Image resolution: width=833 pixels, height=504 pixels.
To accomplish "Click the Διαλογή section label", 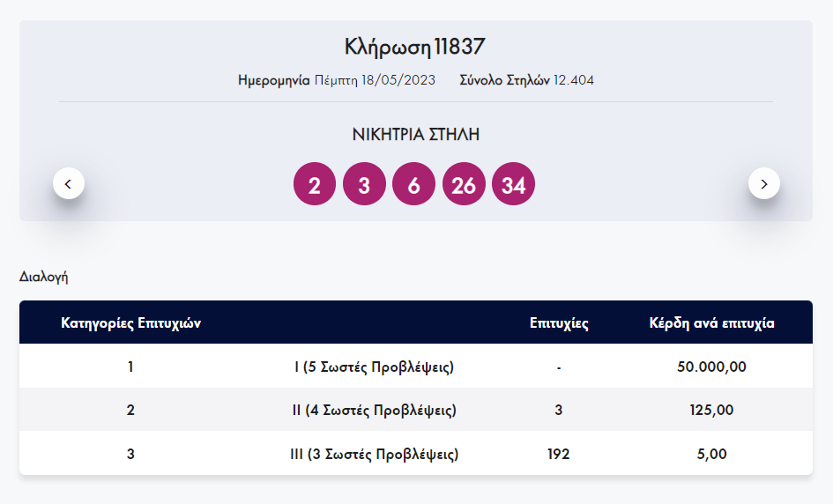I will [x=44, y=277].
